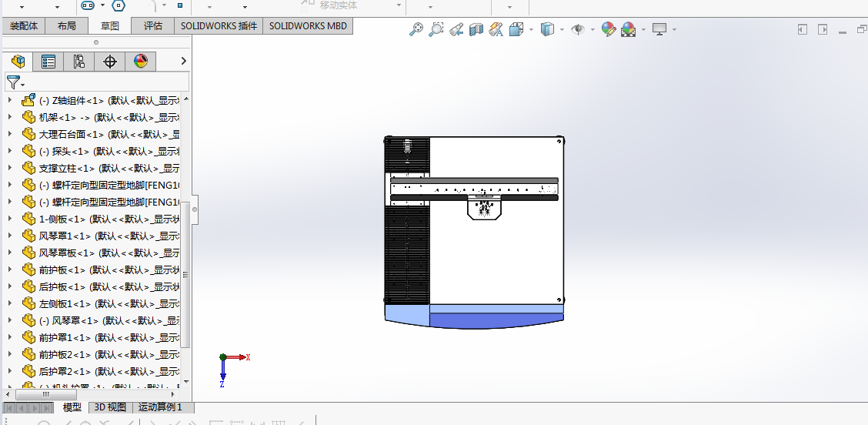
Task: Click the 机架 part icon in tree
Action: [28, 118]
